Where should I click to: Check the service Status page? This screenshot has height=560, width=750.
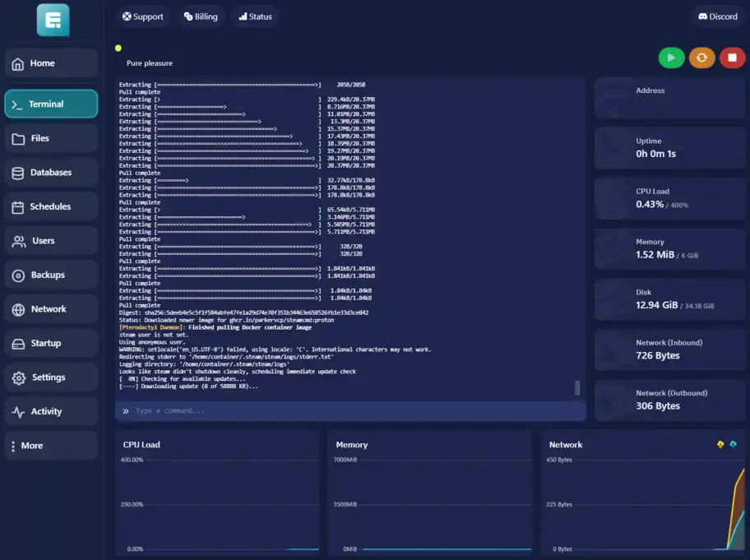(x=255, y=16)
